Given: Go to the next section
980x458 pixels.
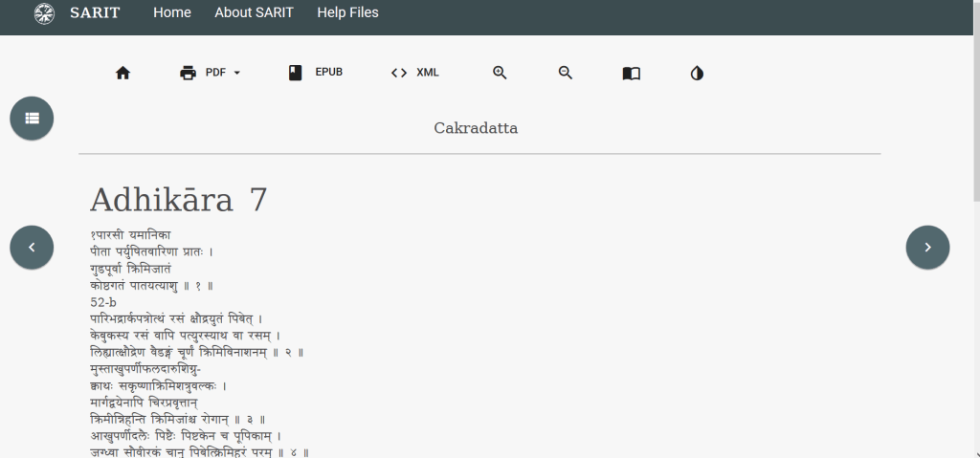Looking at the screenshot, I should point(927,247).
